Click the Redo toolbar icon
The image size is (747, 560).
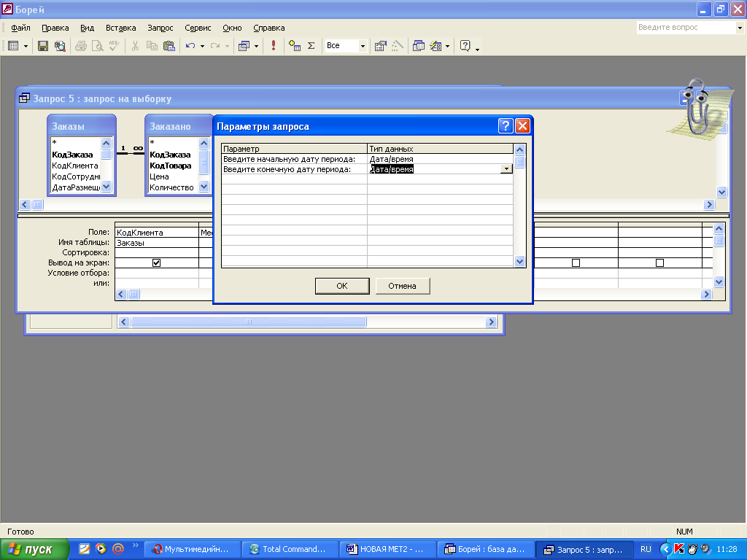point(215,46)
